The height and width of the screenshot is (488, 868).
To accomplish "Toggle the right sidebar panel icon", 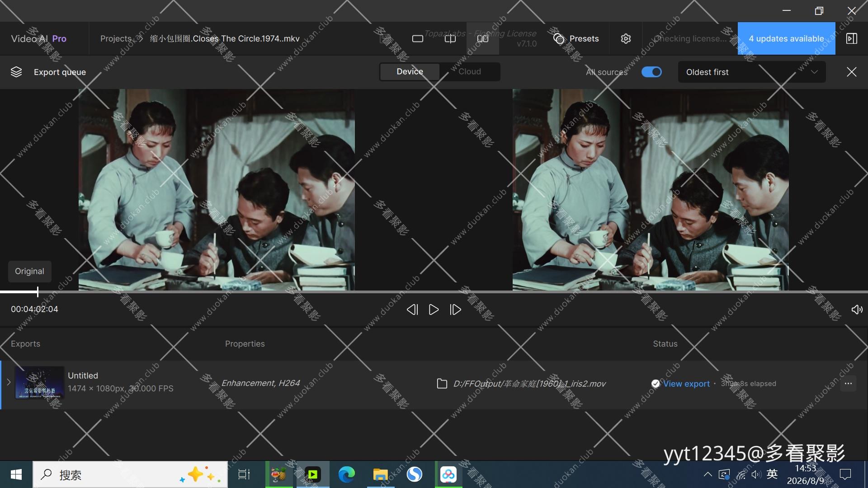I will coord(852,39).
